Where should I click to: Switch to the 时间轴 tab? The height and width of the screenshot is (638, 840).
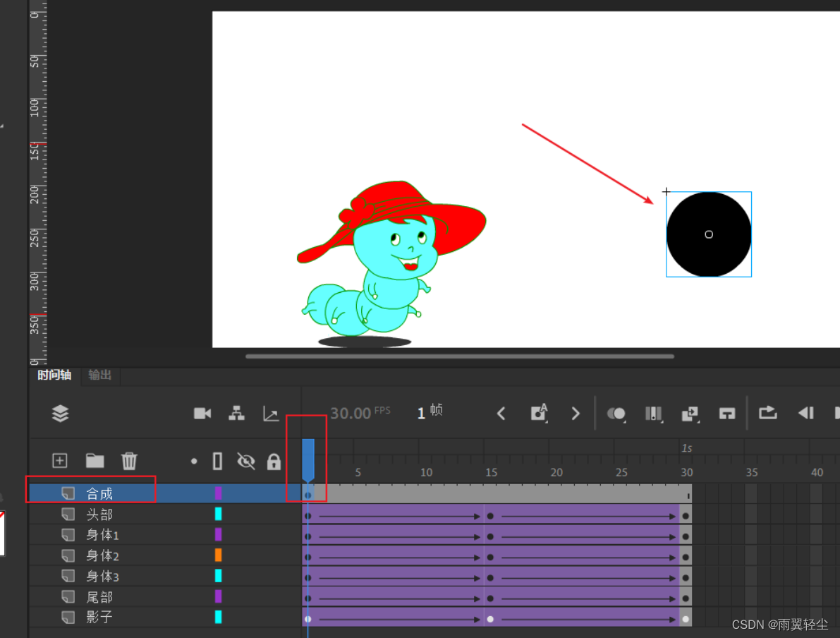pyautogui.click(x=54, y=375)
